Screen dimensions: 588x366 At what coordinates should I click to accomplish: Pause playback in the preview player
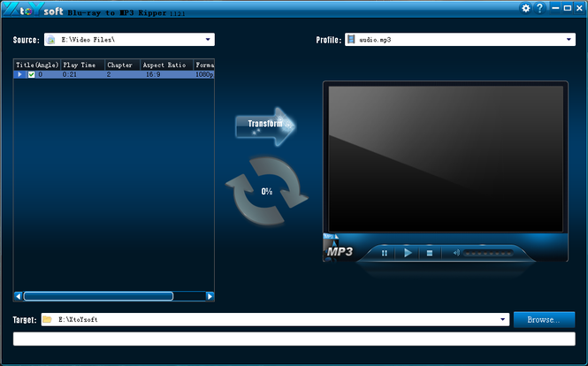click(385, 253)
